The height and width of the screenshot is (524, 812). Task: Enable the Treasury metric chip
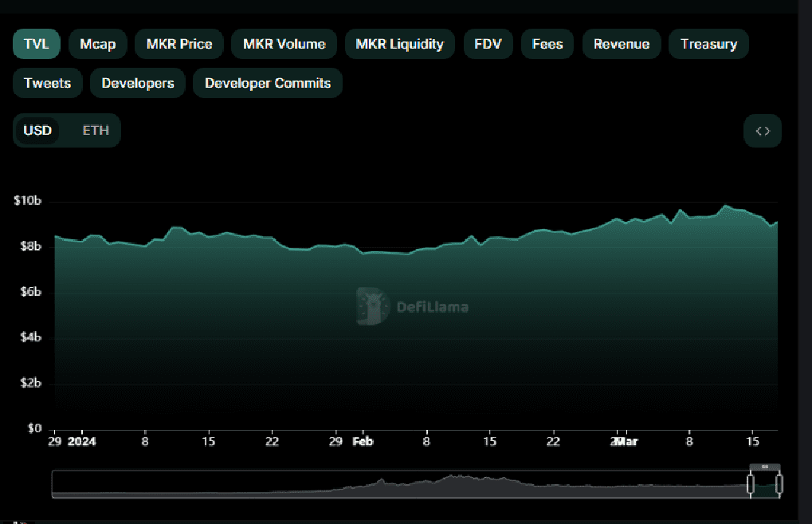pyautogui.click(x=708, y=44)
